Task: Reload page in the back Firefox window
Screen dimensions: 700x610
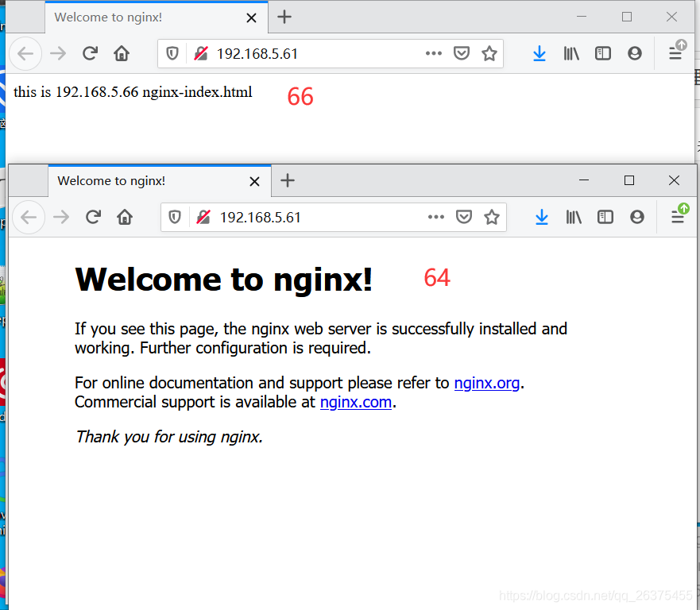Action: pos(90,53)
